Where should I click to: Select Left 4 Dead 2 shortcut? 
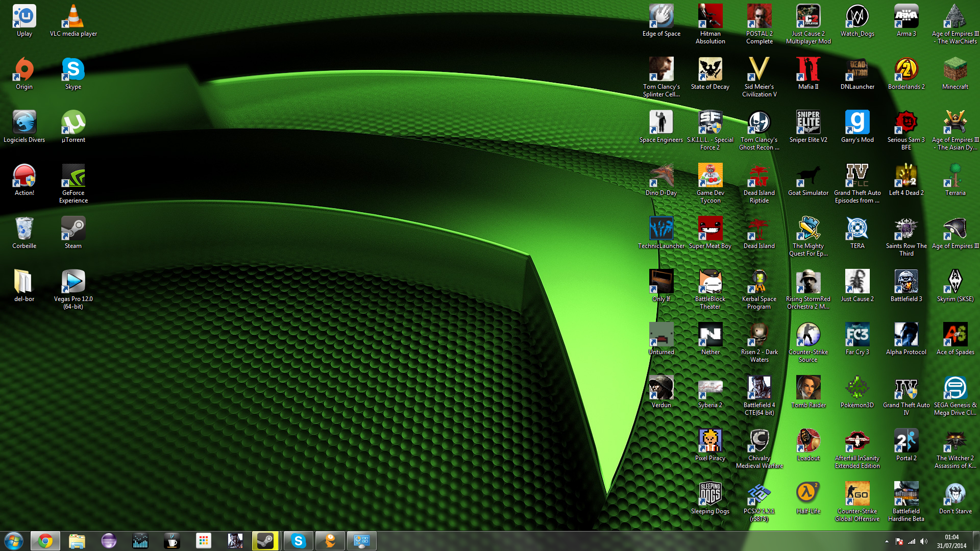tap(906, 180)
